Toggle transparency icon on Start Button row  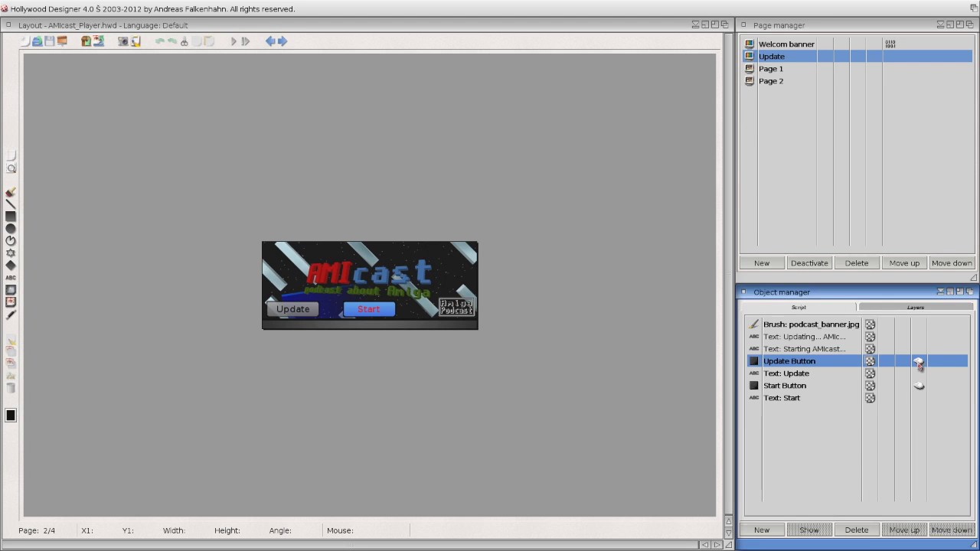(870, 386)
